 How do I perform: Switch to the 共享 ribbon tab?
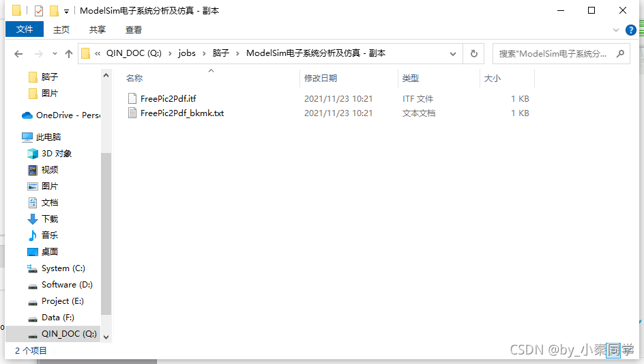(98, 29)
